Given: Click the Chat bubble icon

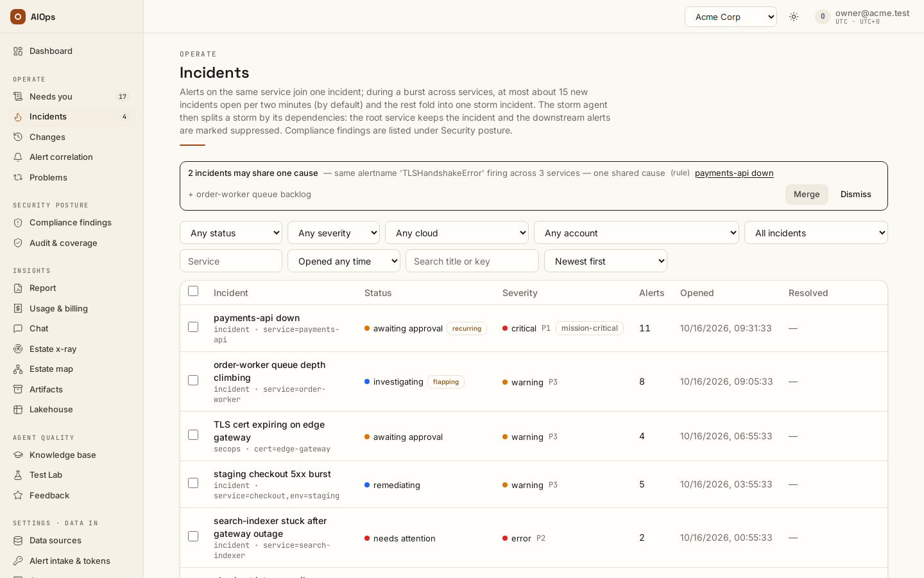Looking at the screenshot, I should (x=18, y=329).
